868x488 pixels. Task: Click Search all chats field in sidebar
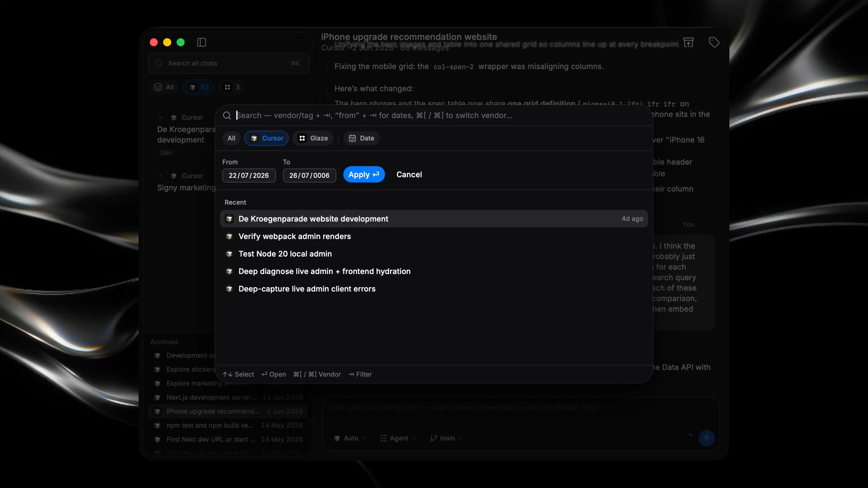coord(228,63)
